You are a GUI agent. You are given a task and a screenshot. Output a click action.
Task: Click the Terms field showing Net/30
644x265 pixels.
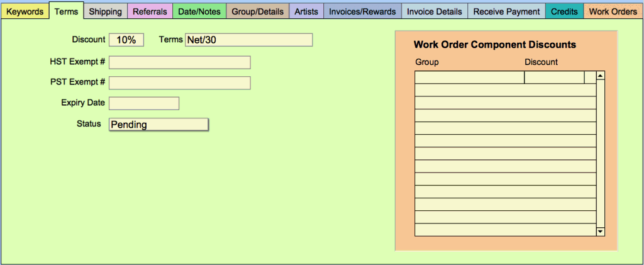point(248,40)
